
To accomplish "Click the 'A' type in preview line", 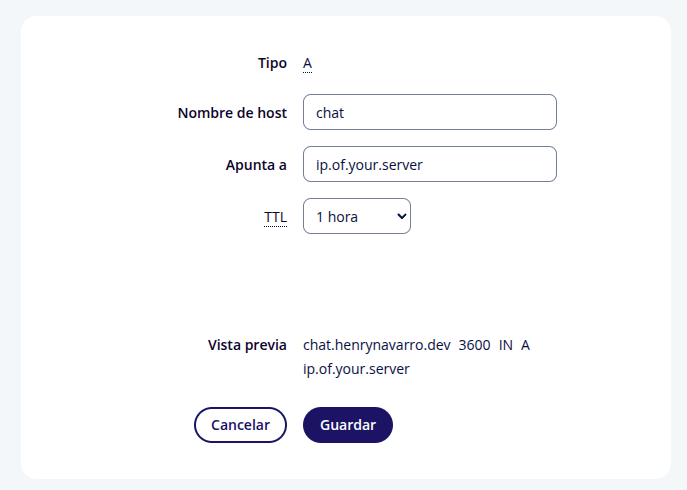I will 525,345.
